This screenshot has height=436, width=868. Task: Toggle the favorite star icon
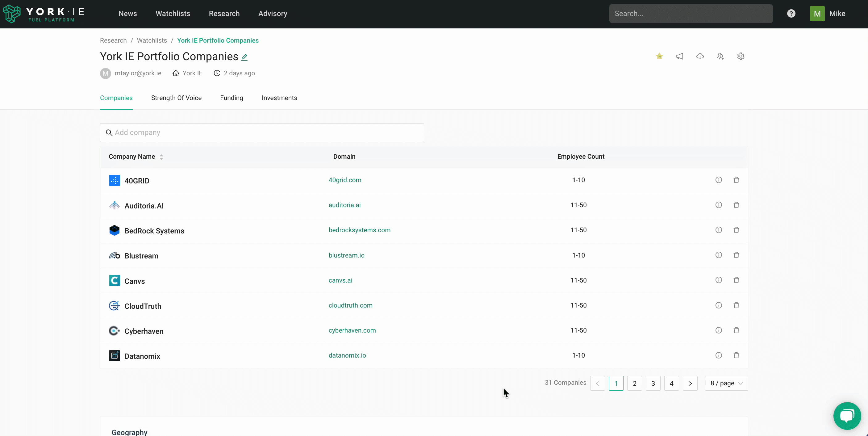[x=659, y=56]
